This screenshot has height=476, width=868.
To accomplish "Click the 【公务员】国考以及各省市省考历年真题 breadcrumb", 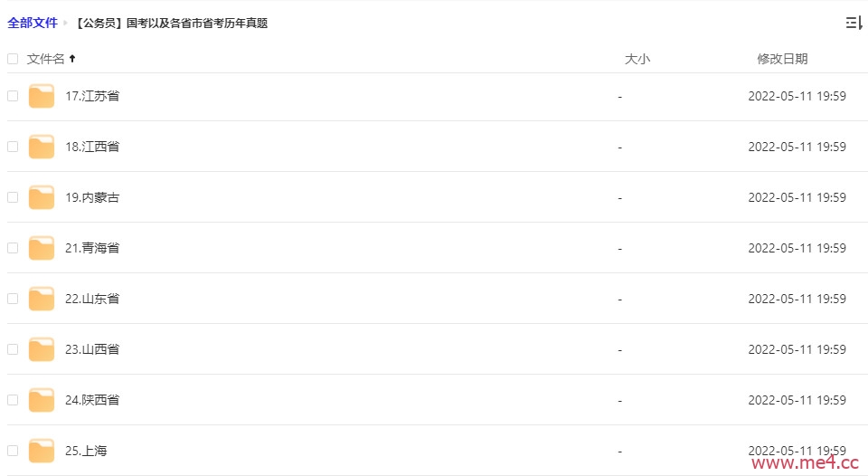I will (x=171, y=23).
